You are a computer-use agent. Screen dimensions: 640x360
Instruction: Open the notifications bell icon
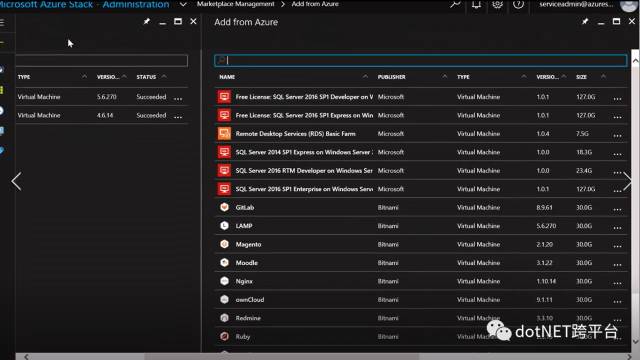coord(476,4)
